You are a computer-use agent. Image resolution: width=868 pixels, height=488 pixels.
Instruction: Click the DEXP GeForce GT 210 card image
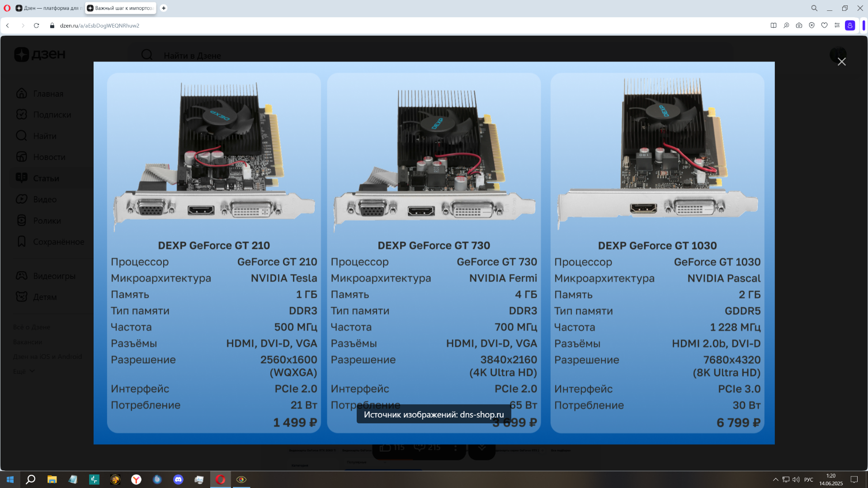pos(214,156)
